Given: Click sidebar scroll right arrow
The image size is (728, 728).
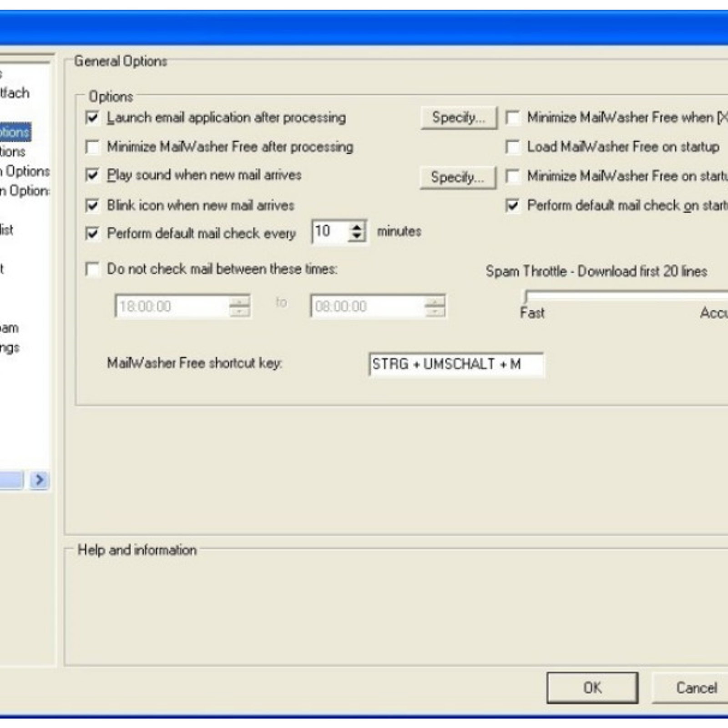Looking at the screenshot, I should click(40, 480).
